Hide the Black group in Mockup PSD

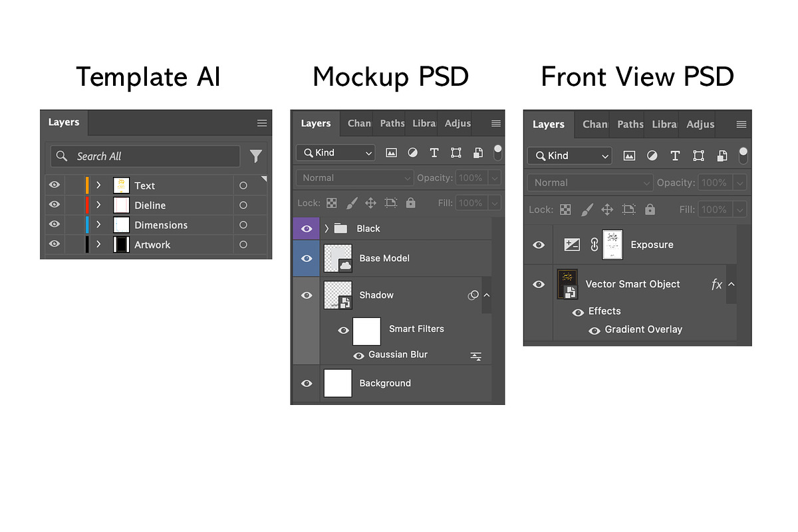click(x=307, y=228)
